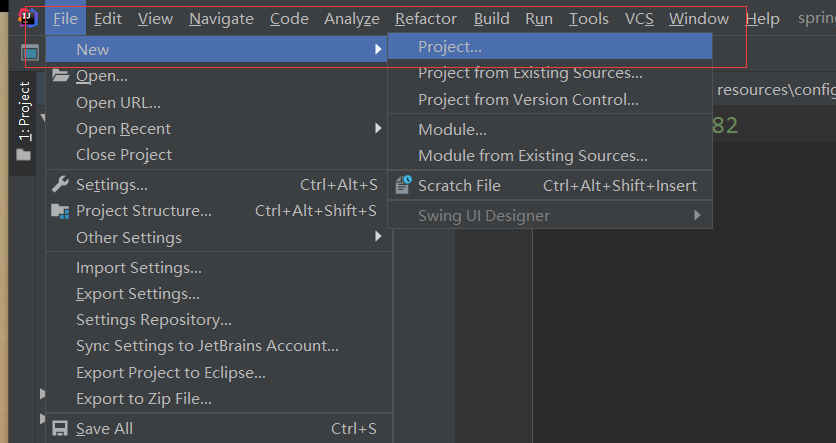836x443 pixels.
Task: Click the Scratch File icon
Action: pos(403,185)
